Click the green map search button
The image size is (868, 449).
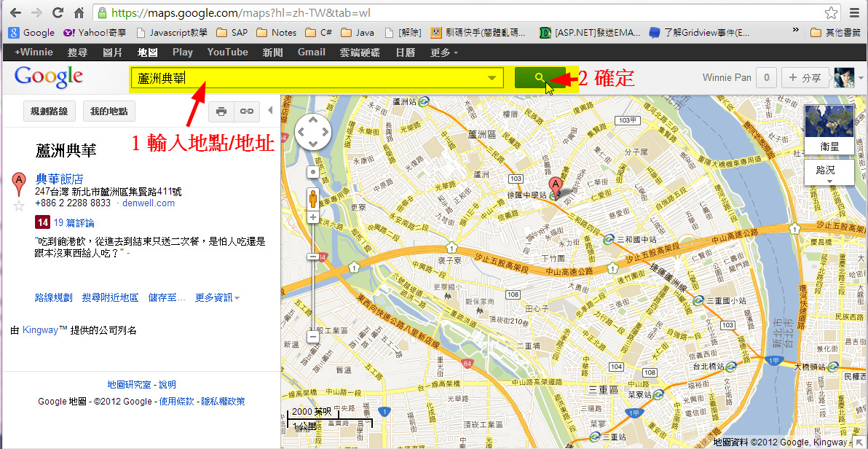tap(540, 77)
